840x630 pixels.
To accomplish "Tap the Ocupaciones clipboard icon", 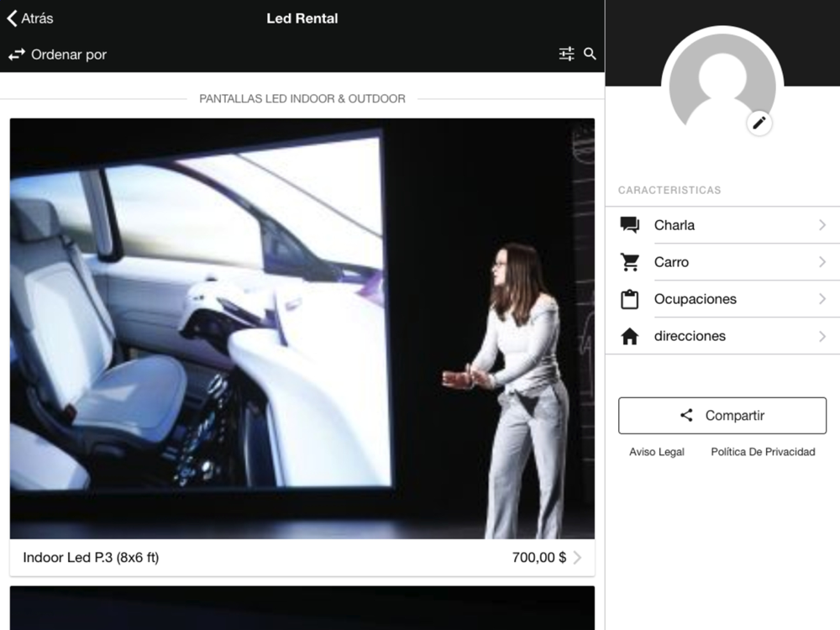I will 629,299.
